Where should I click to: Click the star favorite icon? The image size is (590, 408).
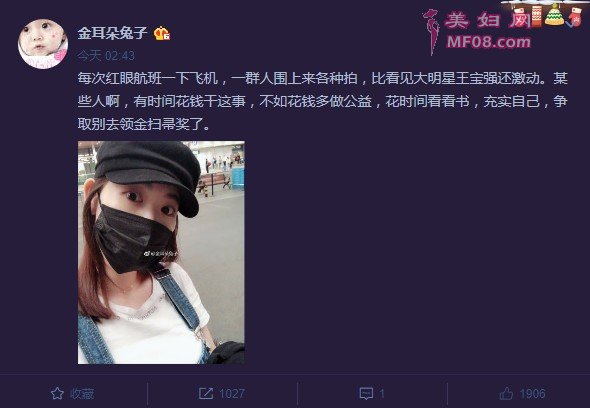tap(57, 394)
